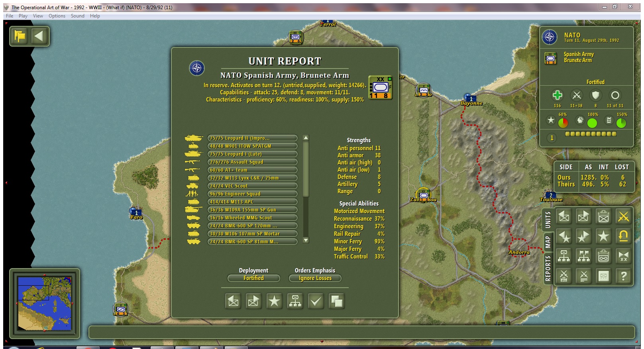Click overlapping squares button in Unit Report

click(x=336, y=301)
